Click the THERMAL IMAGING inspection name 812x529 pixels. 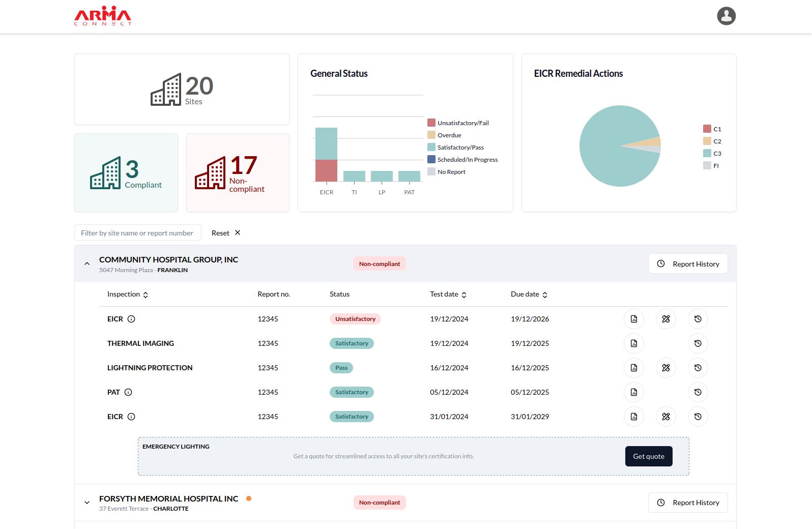(x=140, y=343)
